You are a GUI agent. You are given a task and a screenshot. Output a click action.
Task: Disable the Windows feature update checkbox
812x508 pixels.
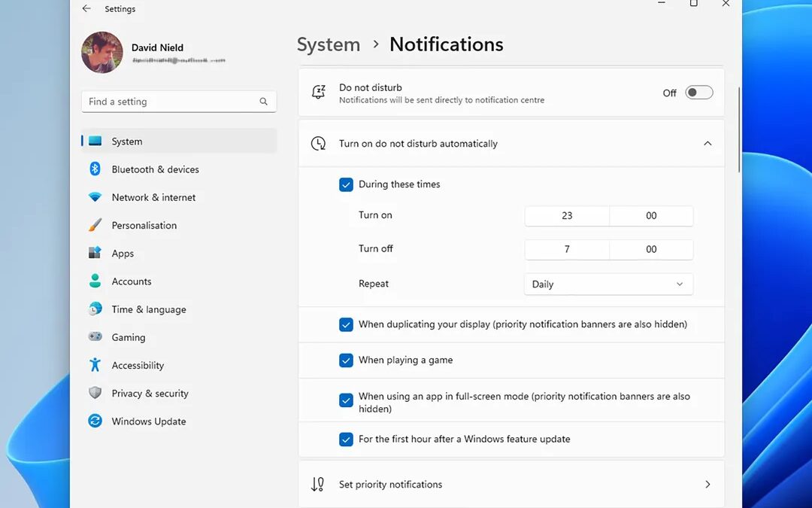click(x=346, y=440)
